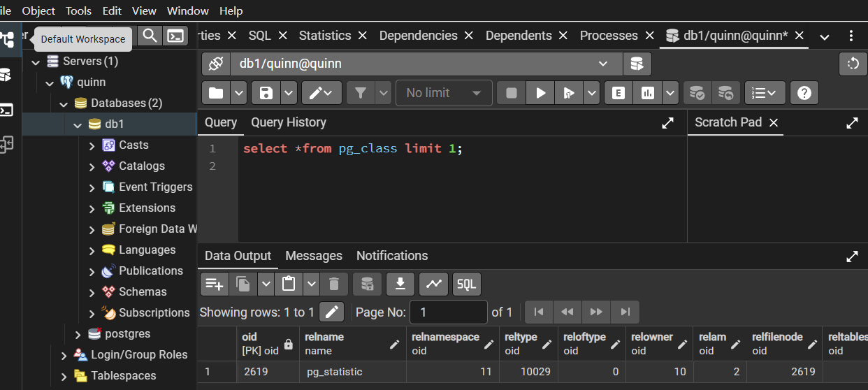
Task: Open the Macros list dropdown
Action: 765,93
